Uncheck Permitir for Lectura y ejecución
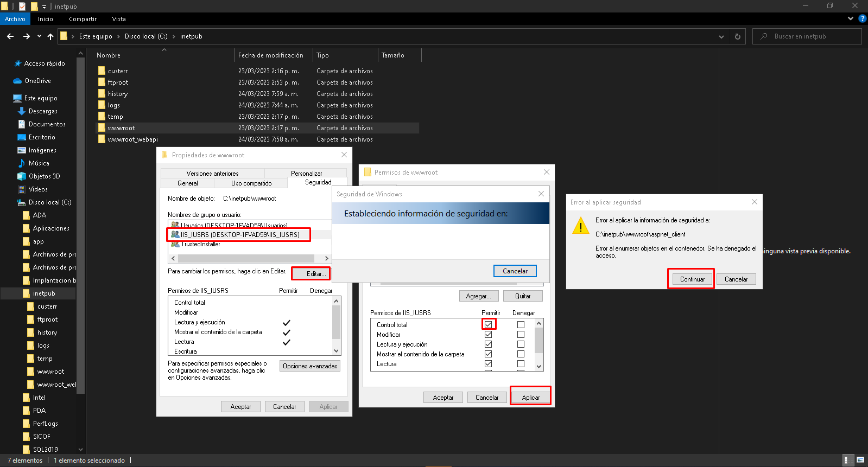 pyautogui.click(x=488, y=344)
